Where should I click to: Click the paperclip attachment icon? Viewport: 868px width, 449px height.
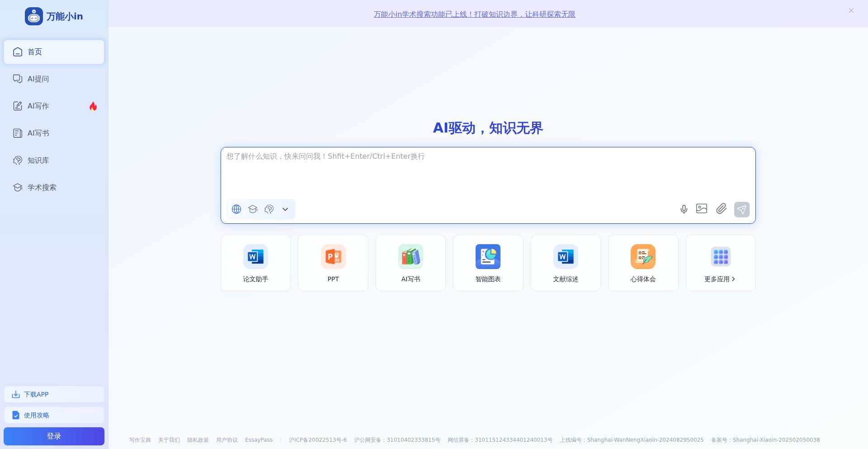[721, 209]
